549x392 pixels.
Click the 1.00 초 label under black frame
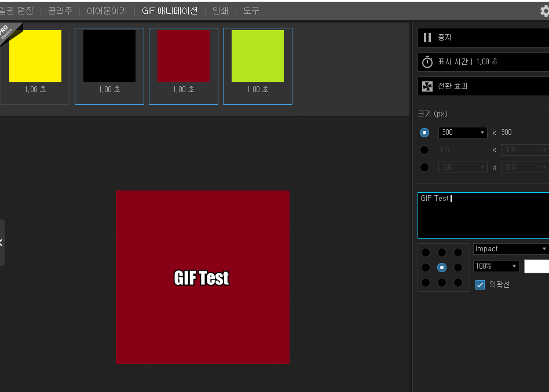[x=109, y=90]
